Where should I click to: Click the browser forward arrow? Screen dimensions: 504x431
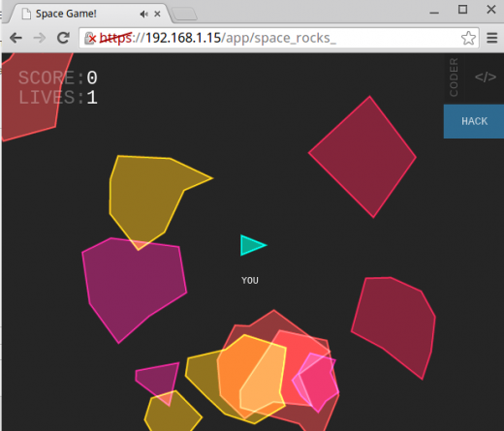coord(40,38)
